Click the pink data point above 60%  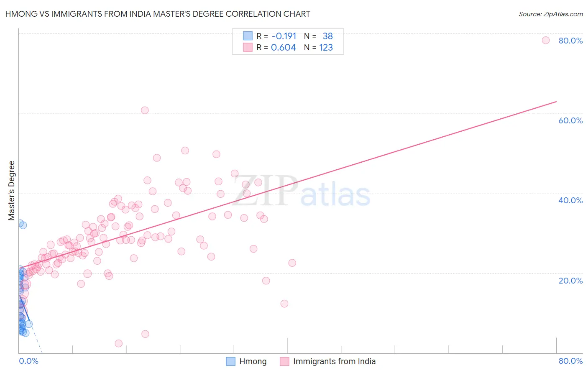click(145, 110)
